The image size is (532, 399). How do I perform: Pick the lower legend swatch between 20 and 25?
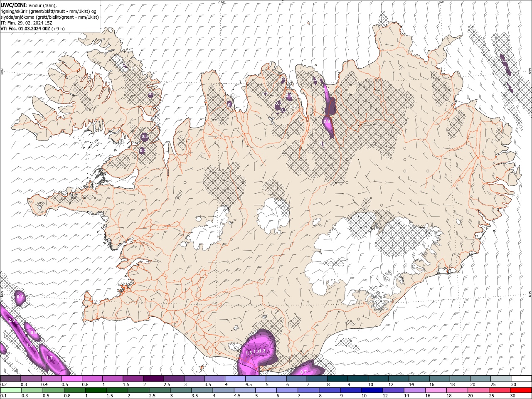[x=478, y=390]
